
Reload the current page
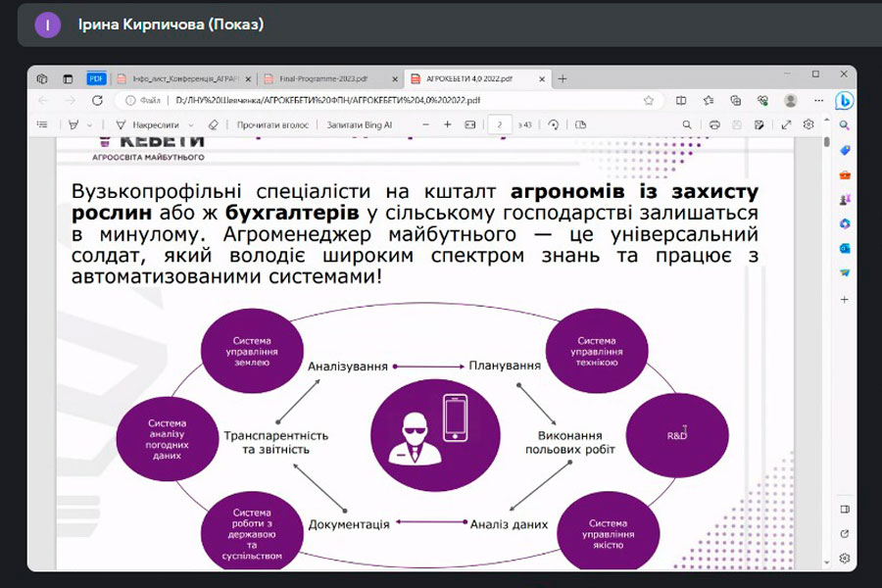pyautogui.click(x=97, y=100)
